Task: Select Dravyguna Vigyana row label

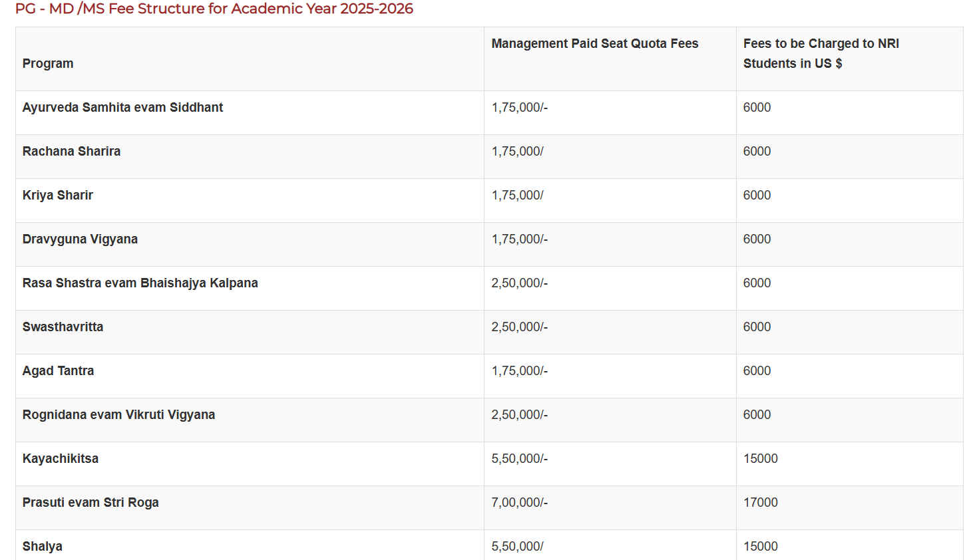Action: (80, 239)
